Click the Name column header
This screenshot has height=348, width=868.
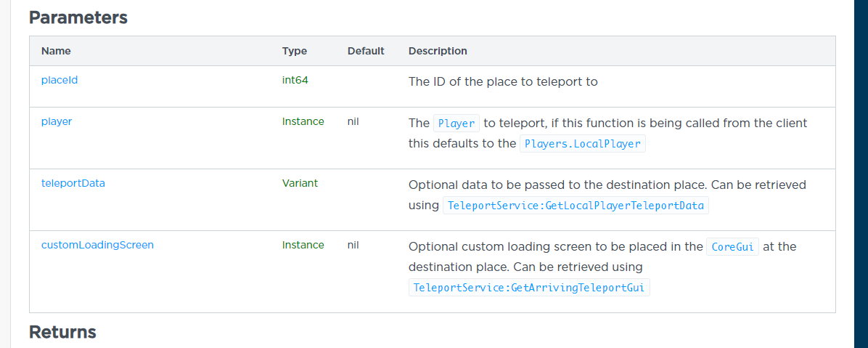tap(56, 51)
